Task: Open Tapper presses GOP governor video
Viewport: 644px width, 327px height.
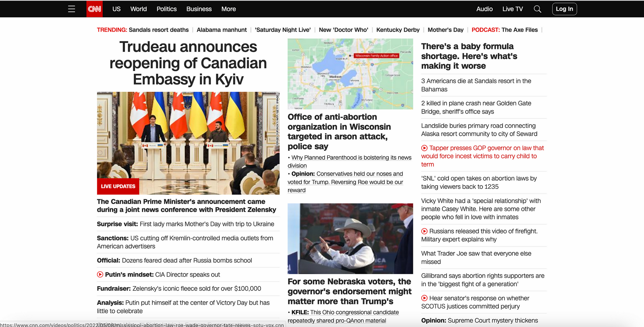Action: [x=483, y=156]
